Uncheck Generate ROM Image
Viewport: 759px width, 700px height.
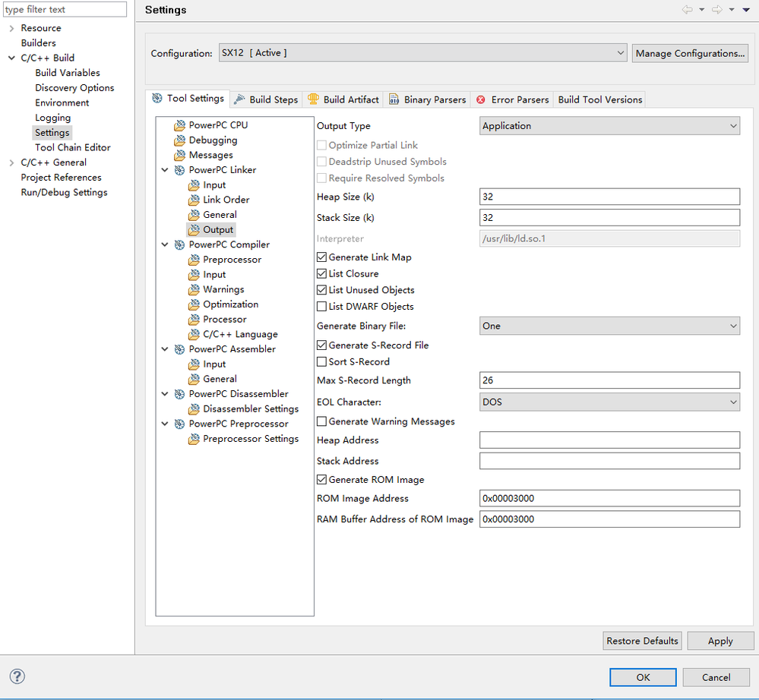point(321,480)
